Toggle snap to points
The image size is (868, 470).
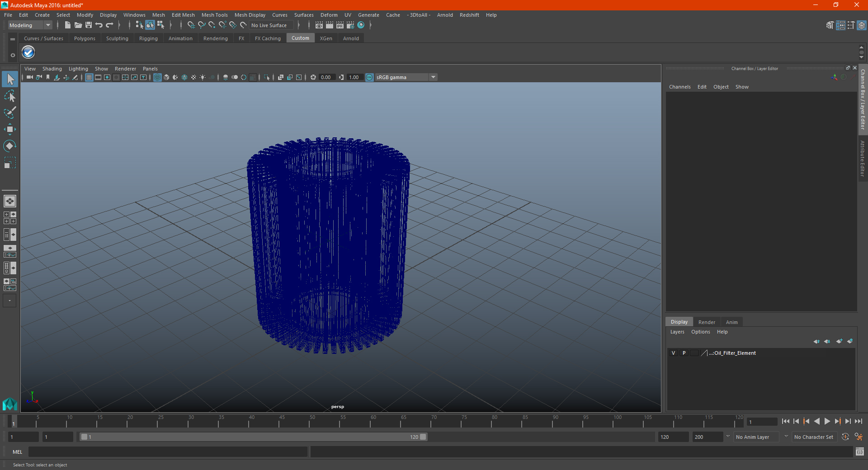(x=212, y=25)
